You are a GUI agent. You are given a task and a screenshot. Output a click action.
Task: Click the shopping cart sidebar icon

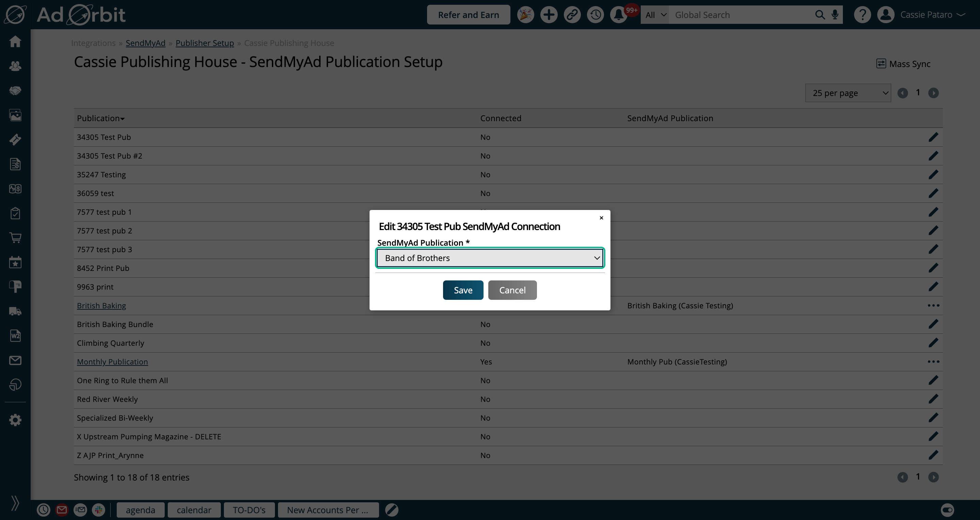click(15, 238)
